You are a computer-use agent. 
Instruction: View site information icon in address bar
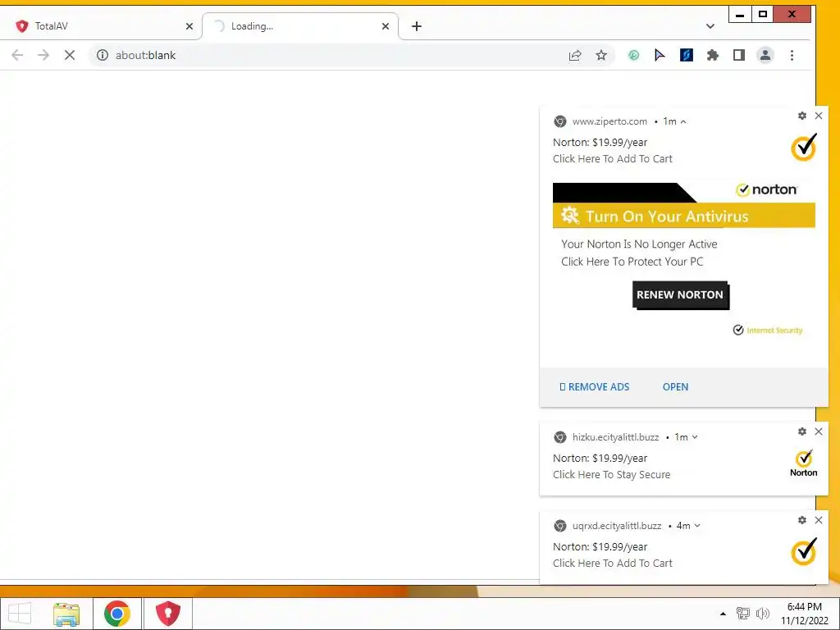coord(103,55)
